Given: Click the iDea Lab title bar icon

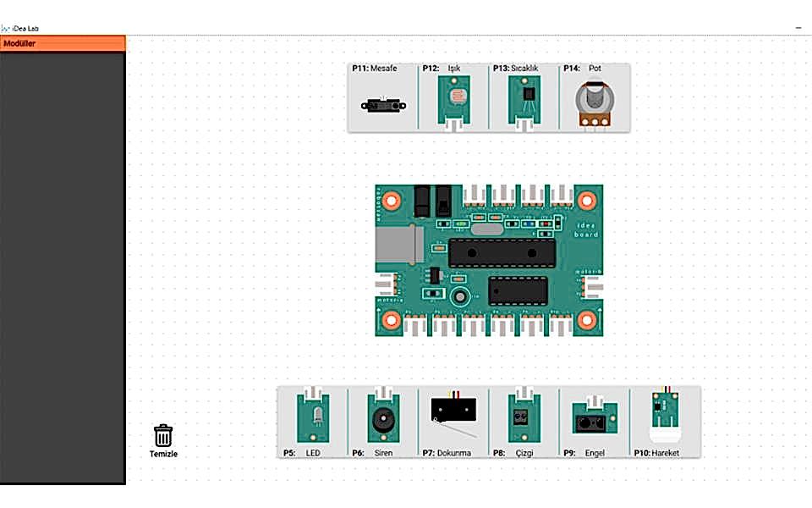Looking at the screenshot, I should (6, 28).
